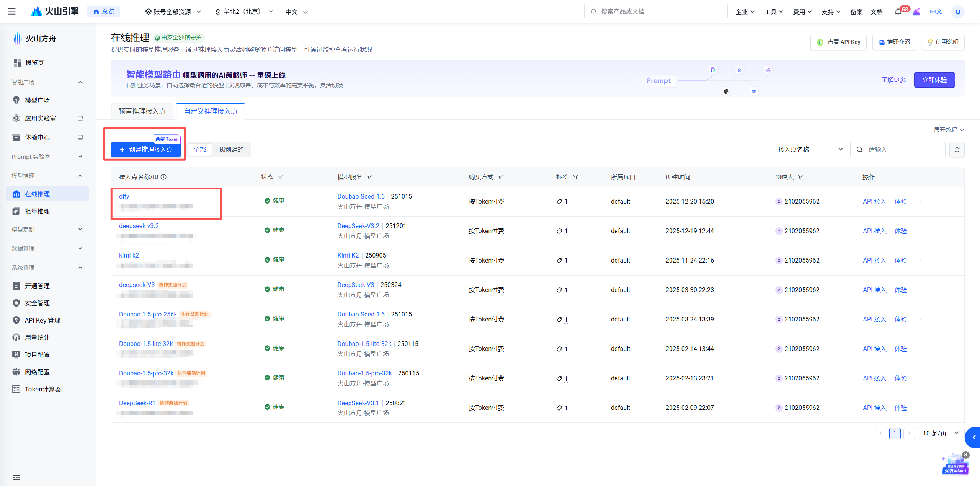The height and width of the screenshot is (486, 980).
Task: Open the deepseek v3.2 endpoint link
Action: click(139, 226)
